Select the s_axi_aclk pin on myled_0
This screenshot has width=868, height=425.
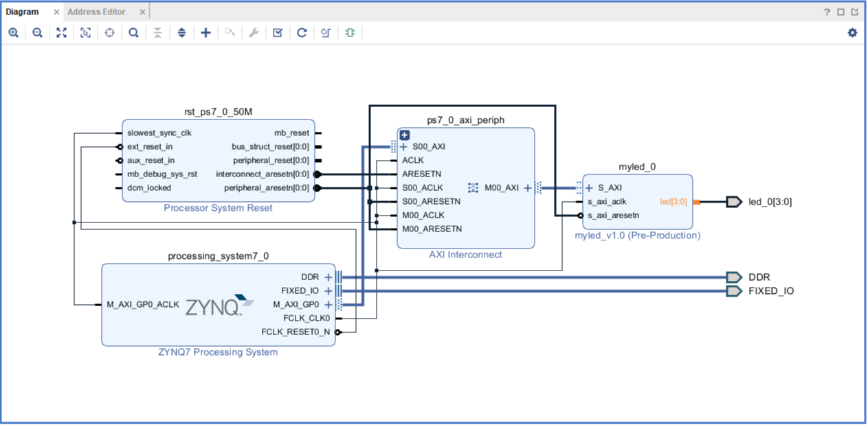pyautogui.click(x=607, y=202)
